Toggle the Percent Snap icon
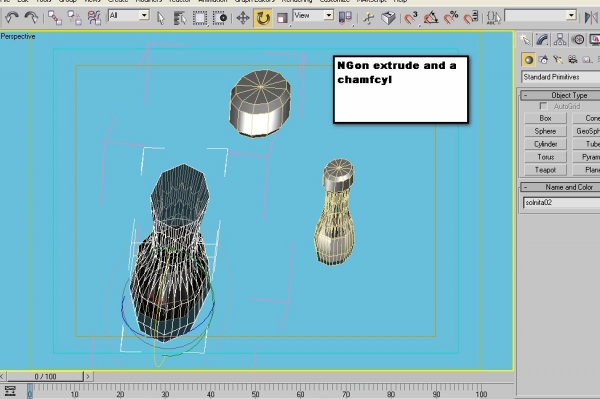 (x=451, y=18)
